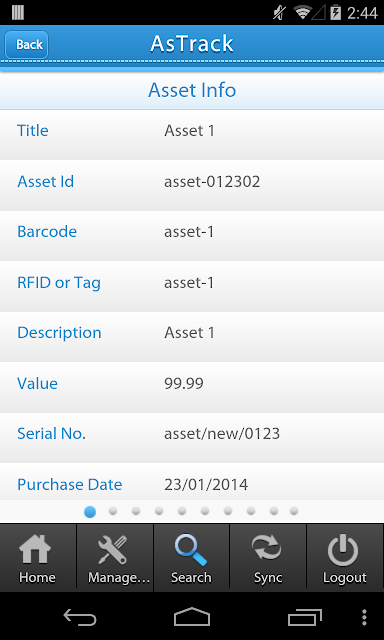This screenshot has width=384, height=640.
Task: Select the last page indicator dot
Action: click(x=294, y=511)
